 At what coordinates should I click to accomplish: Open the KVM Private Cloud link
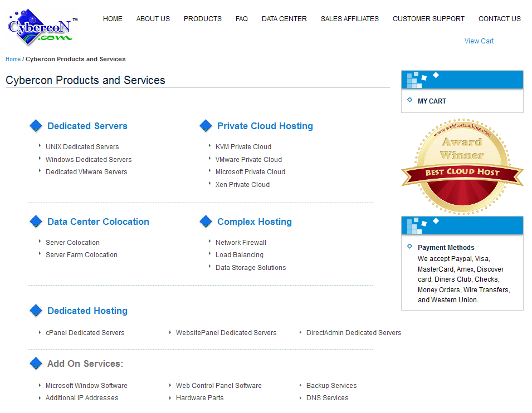coord(243,147)
